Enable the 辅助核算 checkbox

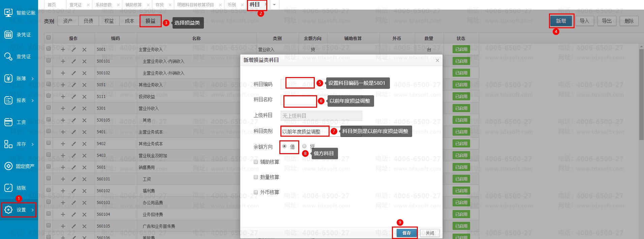(256, 162)
